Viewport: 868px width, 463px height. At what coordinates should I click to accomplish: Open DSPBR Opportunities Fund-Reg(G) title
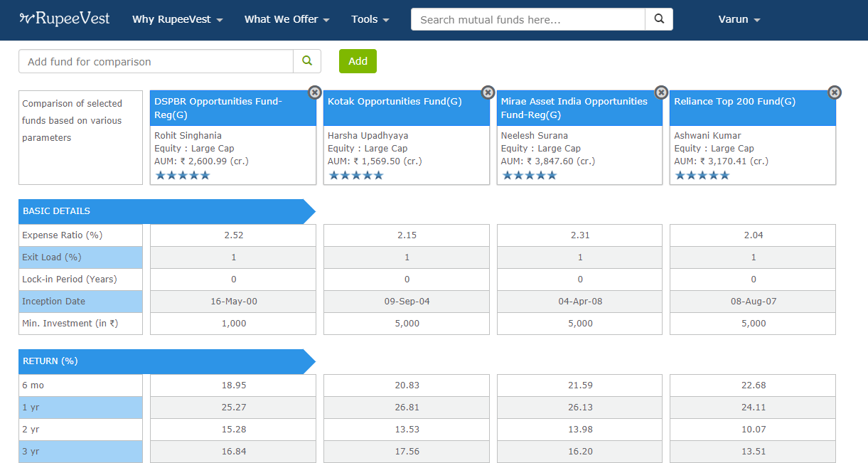(x=218, y=108)
